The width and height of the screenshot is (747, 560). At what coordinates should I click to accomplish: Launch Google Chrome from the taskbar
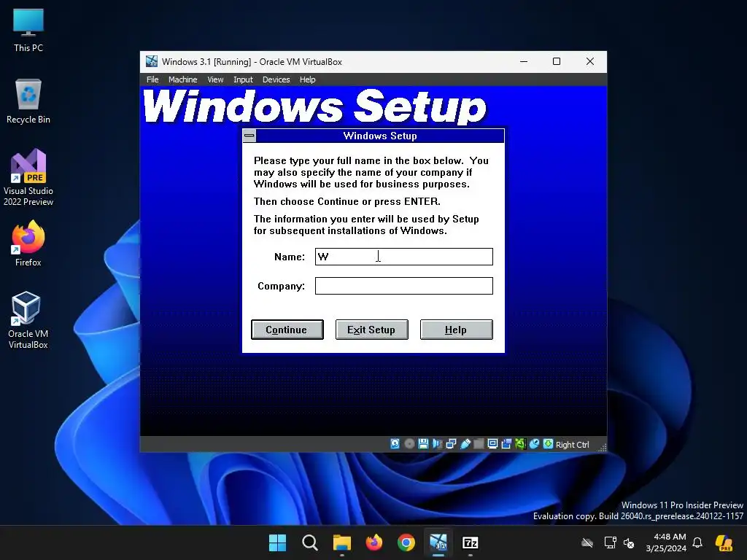coord(406,542)
